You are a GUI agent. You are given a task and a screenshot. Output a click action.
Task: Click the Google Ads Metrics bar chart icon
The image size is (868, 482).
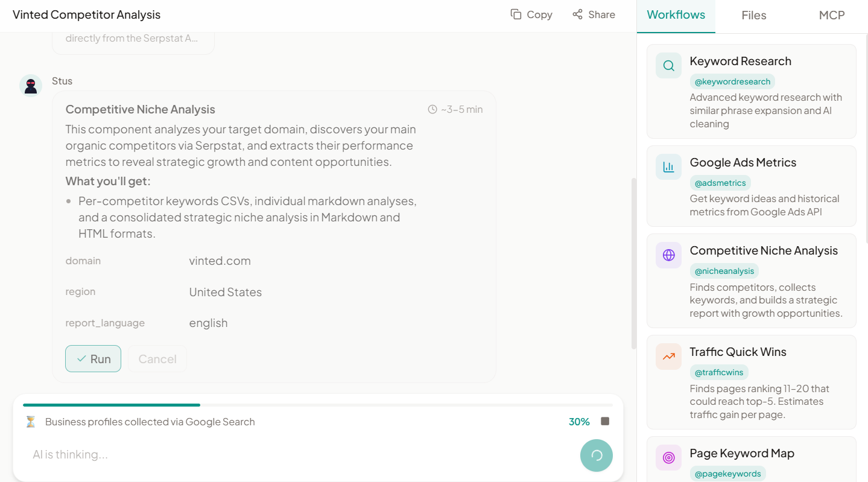pos(668,167)
